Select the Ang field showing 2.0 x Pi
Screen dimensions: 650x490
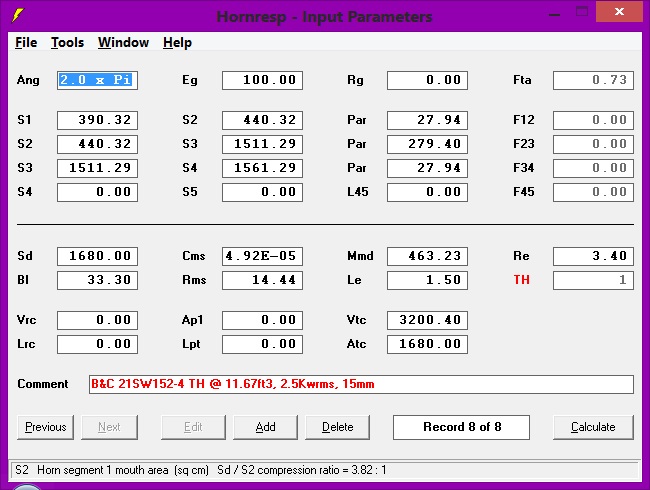pyautogui.click(x=97, y=80)
